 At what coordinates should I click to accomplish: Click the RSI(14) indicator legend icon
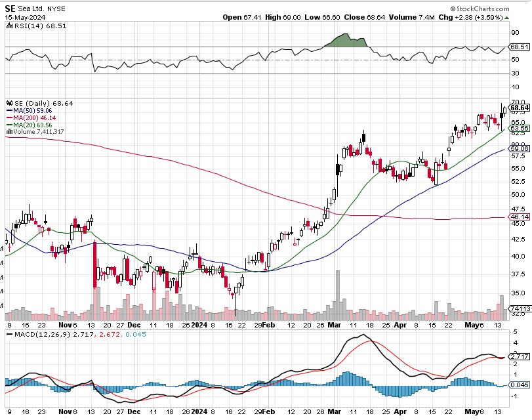[x=9, y=26]
